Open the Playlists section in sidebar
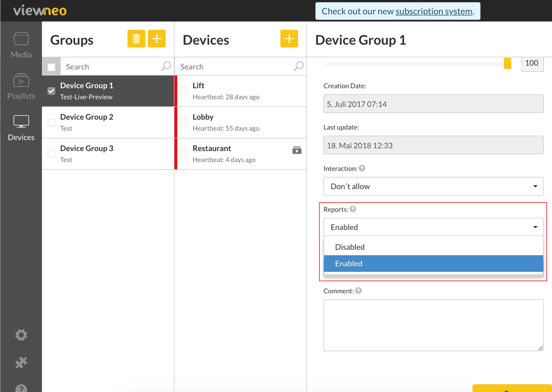This screenshot has height=392, width=552. point(21,87)
